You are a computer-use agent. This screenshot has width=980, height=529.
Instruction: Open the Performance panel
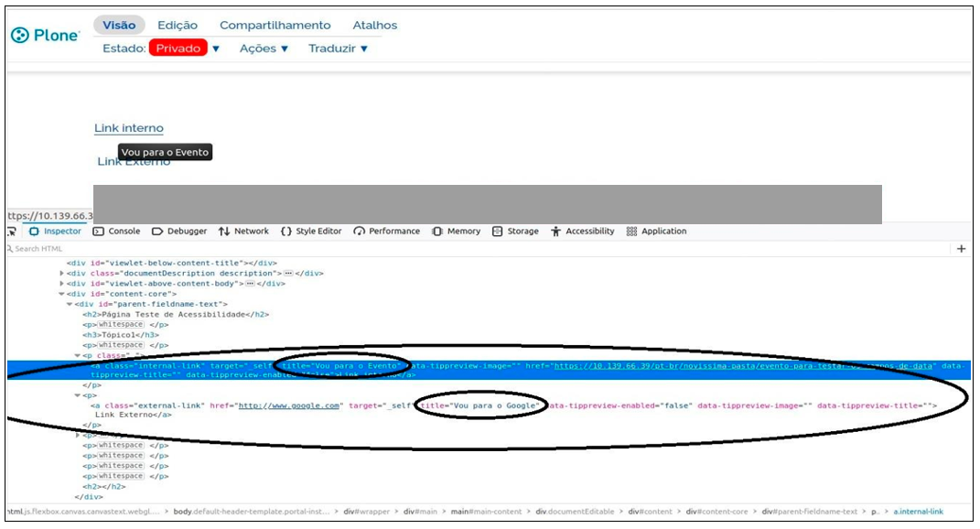(x=387, y=232)
